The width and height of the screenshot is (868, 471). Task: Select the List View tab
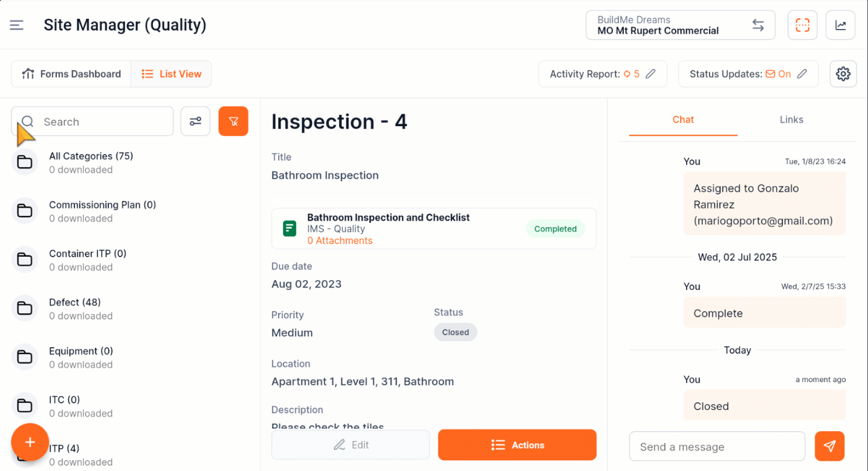pyautogui.click(x=171, y=74)
